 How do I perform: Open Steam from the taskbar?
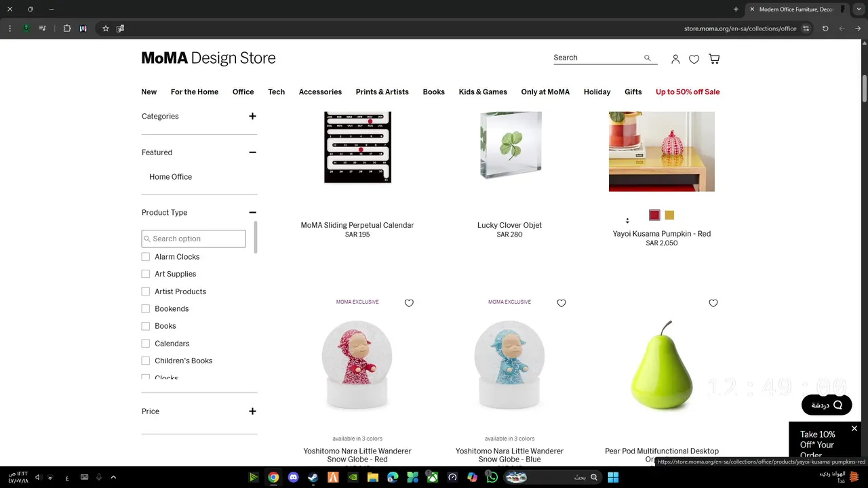point(313,477)
